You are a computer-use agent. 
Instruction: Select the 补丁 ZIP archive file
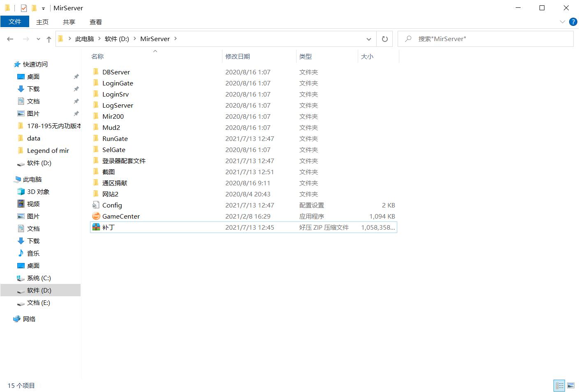(96, 227)
